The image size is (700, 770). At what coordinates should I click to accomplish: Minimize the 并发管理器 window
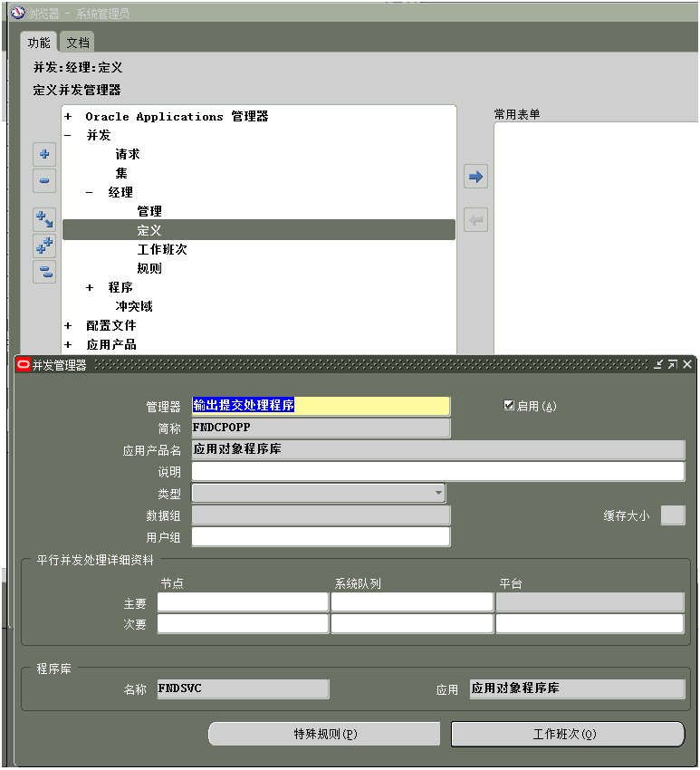(x=658, y=364)
